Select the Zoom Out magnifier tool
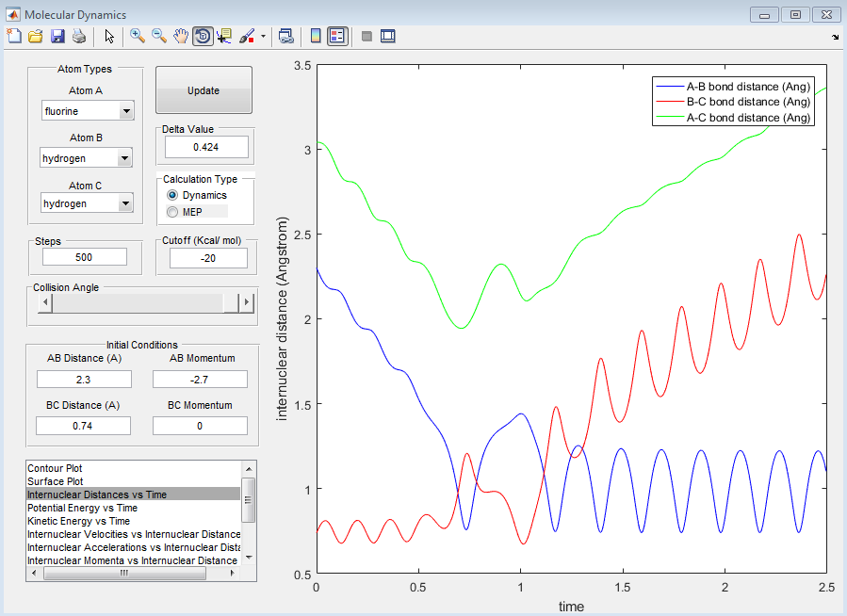Viewport: 847px width, 616px height. 159,36
